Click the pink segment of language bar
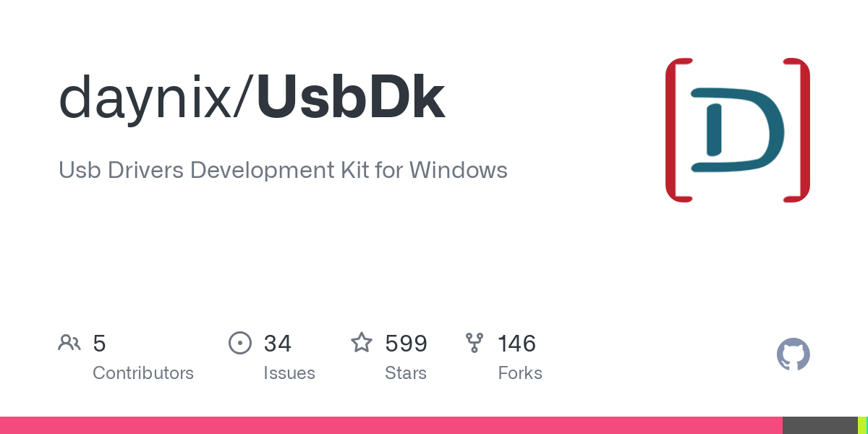Screen dimensions: 868x434 pyautogui.click(x=391, y=425)
